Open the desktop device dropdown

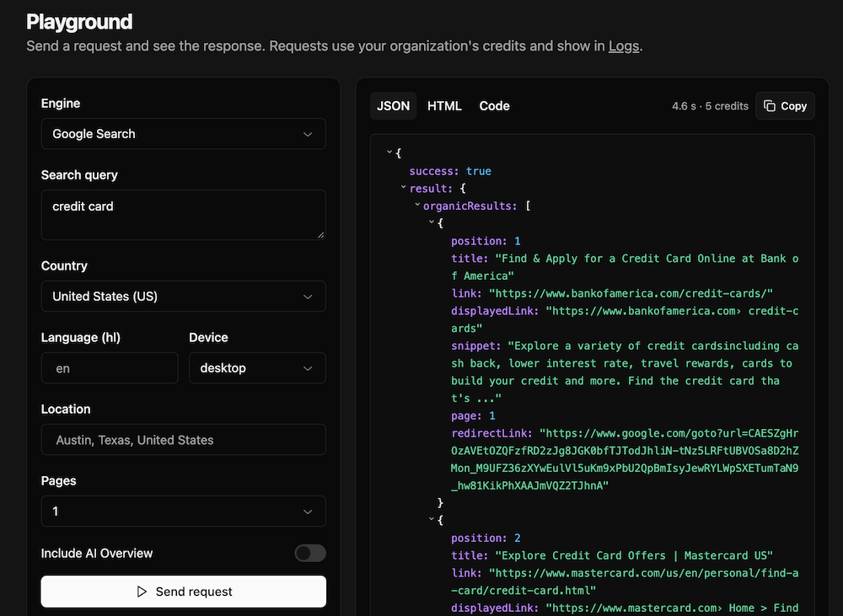tap(257, 368)
